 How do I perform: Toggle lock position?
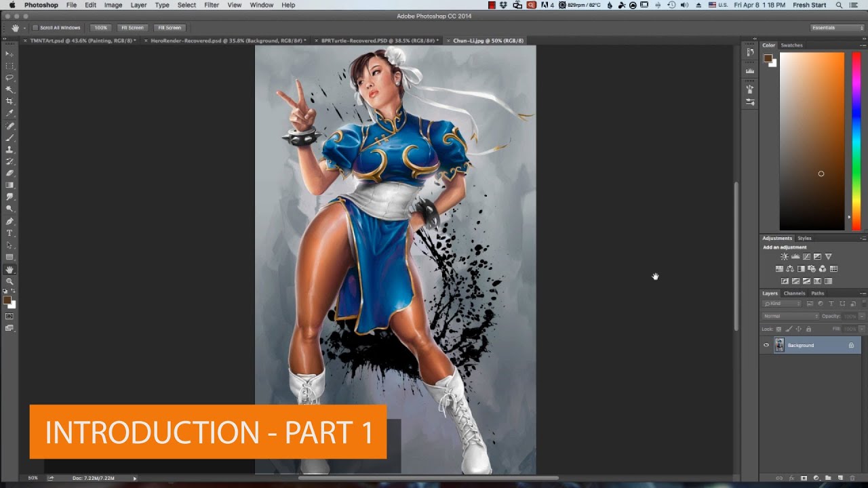tap(798, 329)
